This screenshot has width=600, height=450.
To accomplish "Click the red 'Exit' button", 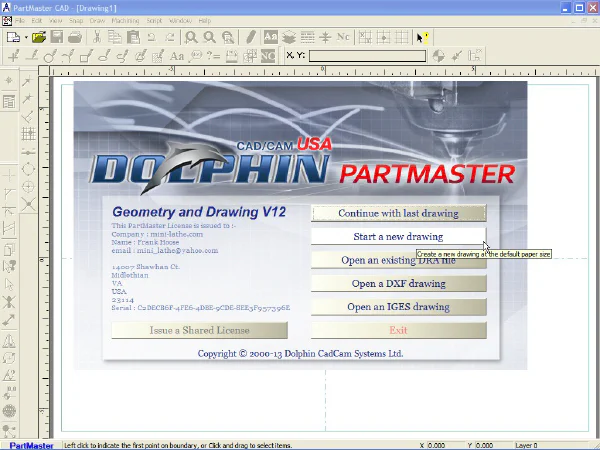I will pyautogui.click(x=398, y=330).
